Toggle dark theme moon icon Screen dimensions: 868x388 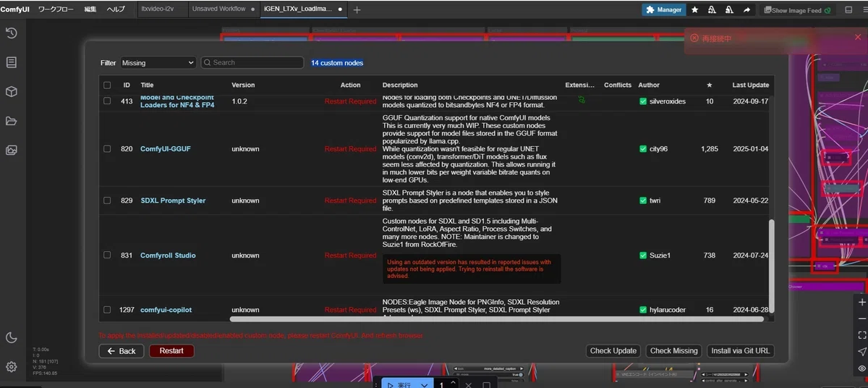12,337
